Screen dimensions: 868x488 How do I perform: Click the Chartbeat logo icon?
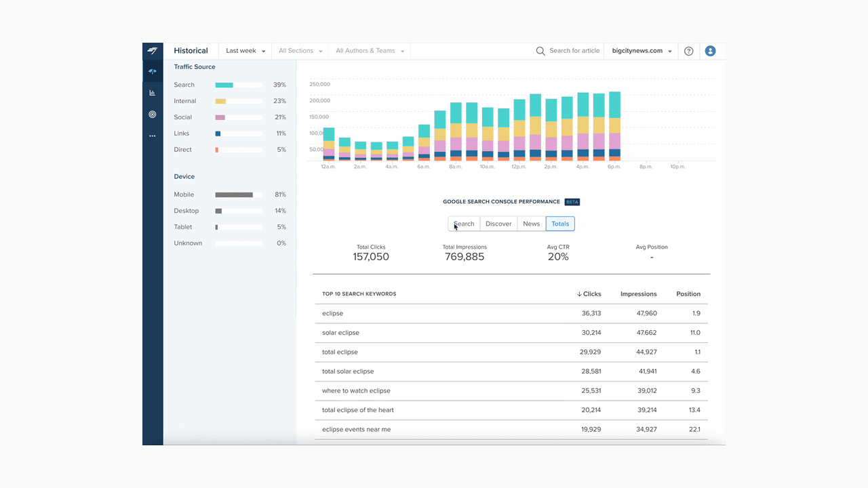[x=153, y=52]
